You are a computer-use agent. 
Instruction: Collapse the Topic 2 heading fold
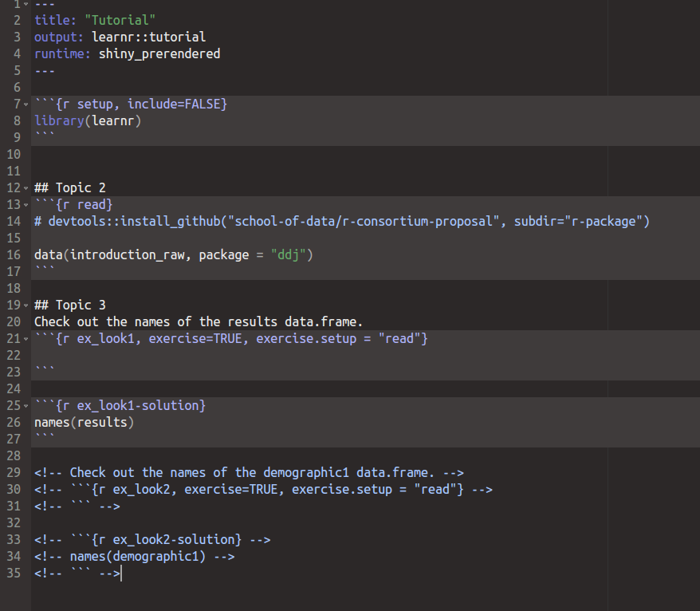24,187
